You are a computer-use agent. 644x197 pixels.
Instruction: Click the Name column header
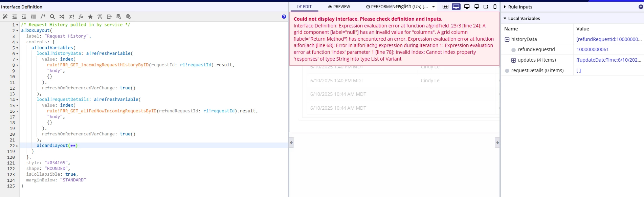(x=511, y=29)
